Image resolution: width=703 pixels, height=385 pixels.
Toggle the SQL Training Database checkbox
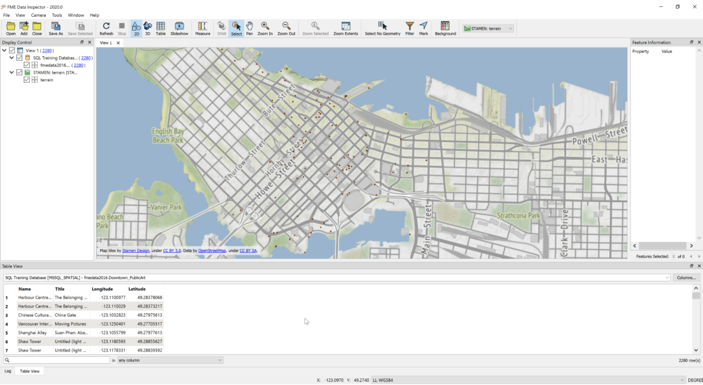pos(19,58)
